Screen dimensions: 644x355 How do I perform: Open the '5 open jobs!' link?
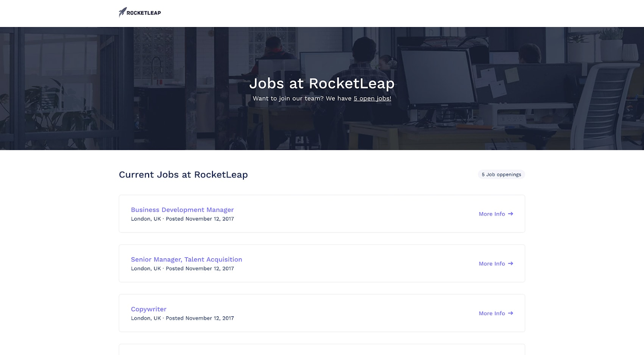(372, 98)
